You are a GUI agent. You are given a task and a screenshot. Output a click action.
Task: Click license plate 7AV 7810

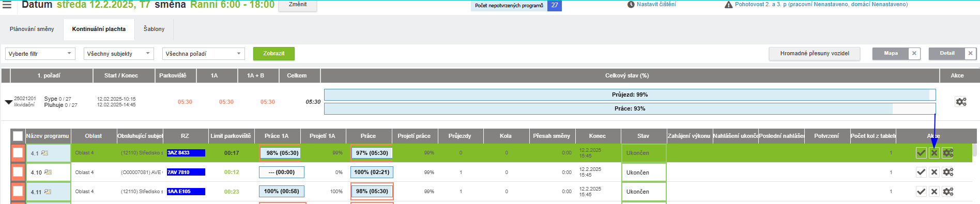click(x=186, y=172)
